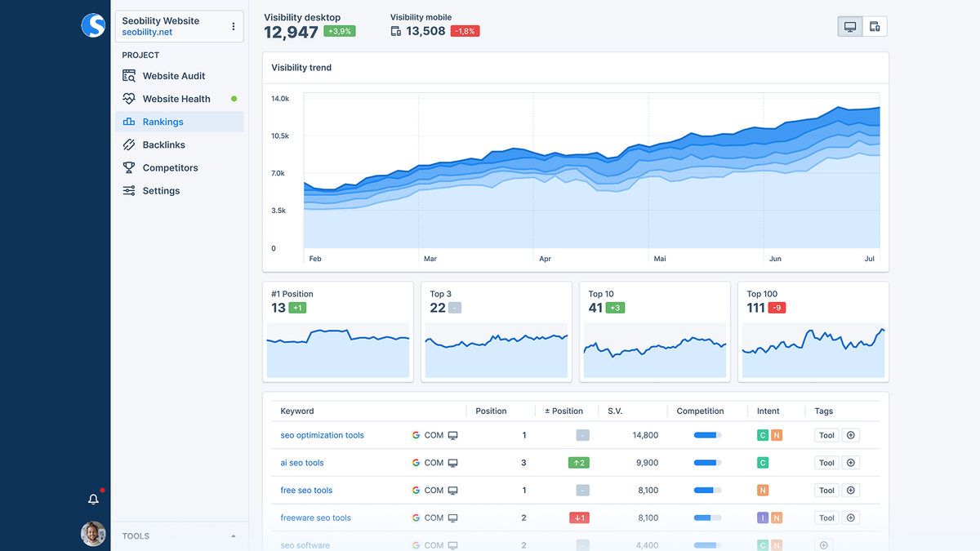Click Tool tag on 'seo optimization tools' row
The width and height of the screenshot is (980, 551).
pyautogui.click(x=827, y=435)
